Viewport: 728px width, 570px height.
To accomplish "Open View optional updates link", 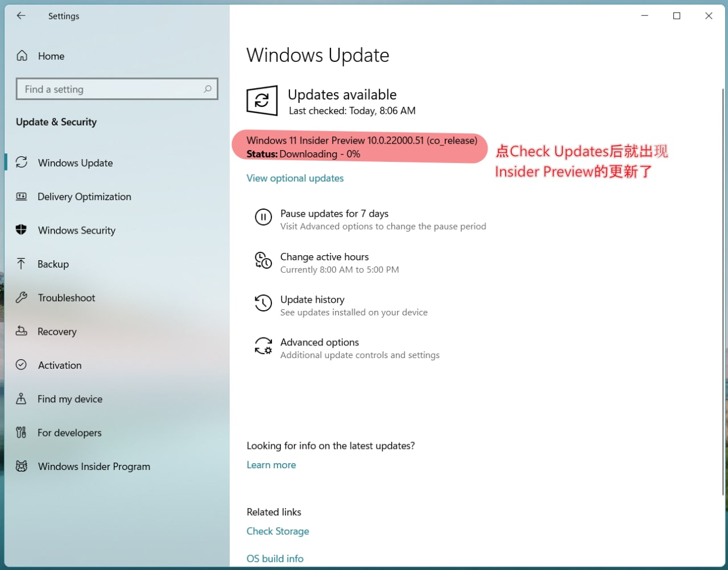I will click(x=295, y=178).
